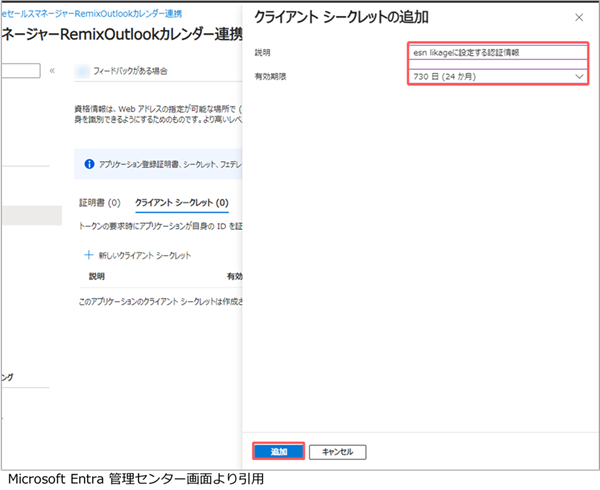Click the blue info icon in banner
Image resolution: width=600 pixels, height=490 pixels.
pos(89,164)
